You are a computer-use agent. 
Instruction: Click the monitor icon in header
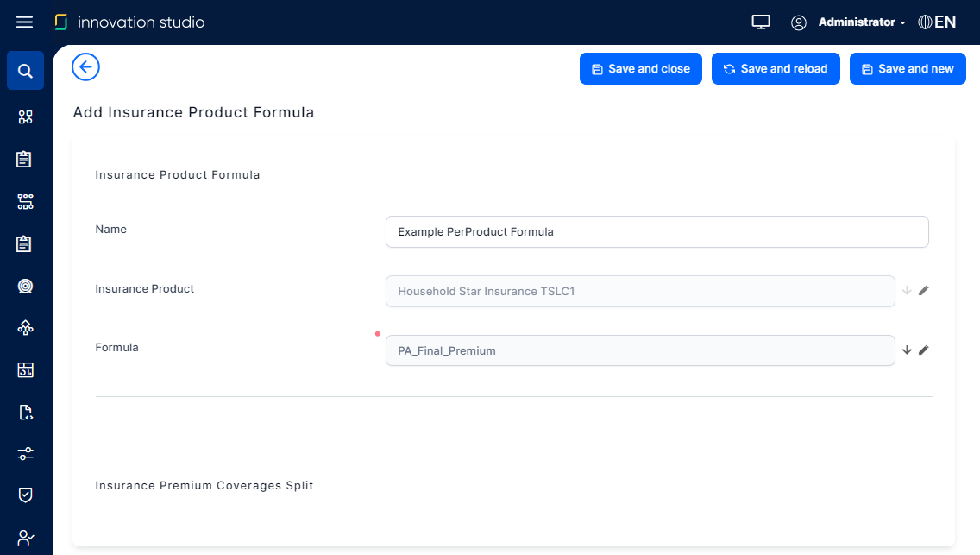tap(760, 22)
